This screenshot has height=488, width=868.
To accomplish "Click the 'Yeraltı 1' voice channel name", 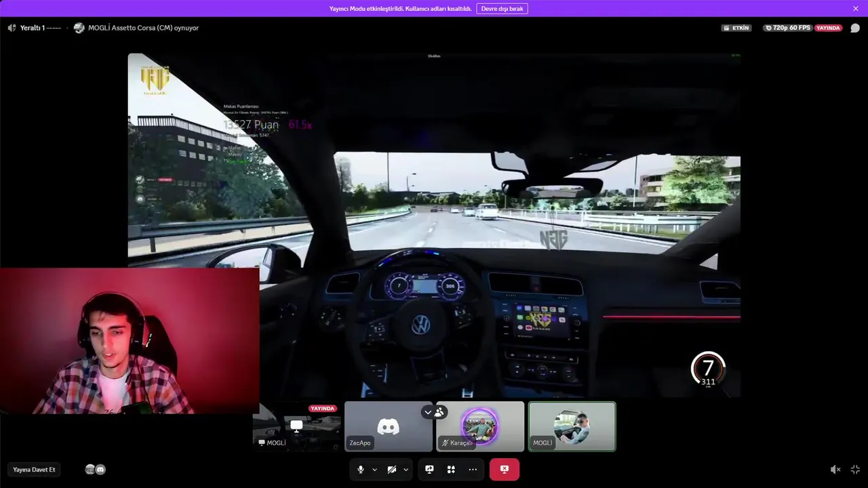I will point(33,28).
